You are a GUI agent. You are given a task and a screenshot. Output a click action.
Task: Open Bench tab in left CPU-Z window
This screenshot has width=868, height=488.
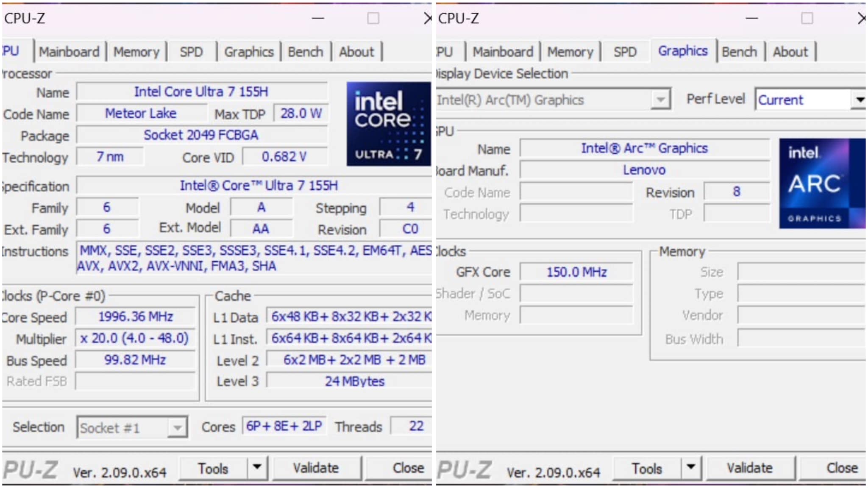pos(305,52)
